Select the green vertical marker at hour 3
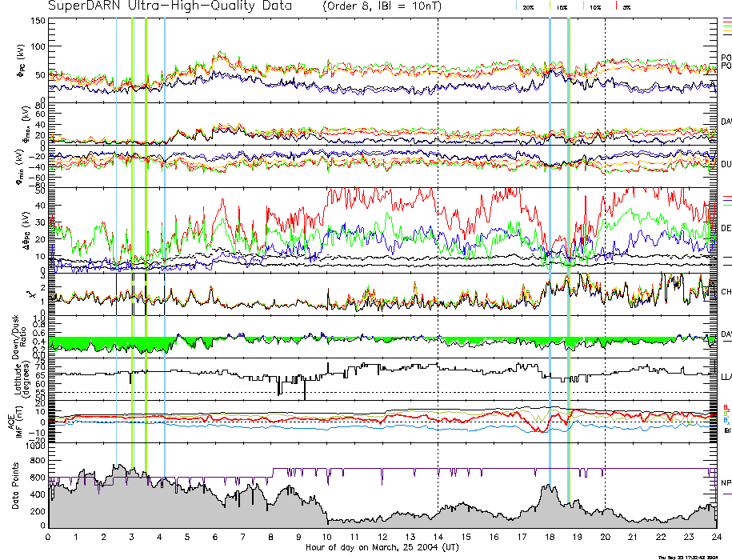This screenshot has width=732, height=560. [132, 240]
